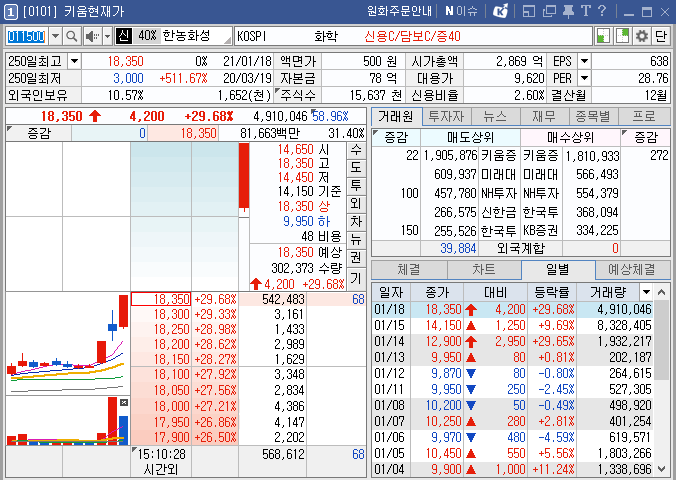Click the daily table scroll up arrow
This screenshot has width=676, height=480.
pyautogui.click(x=662, y=292)
